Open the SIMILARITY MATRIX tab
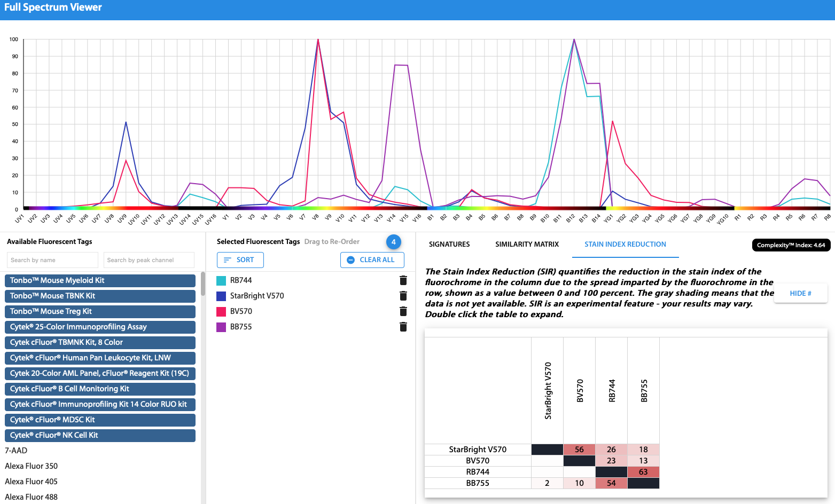This screenshot has height=504, width=835. pyautogui.click(x=527, y=244)
